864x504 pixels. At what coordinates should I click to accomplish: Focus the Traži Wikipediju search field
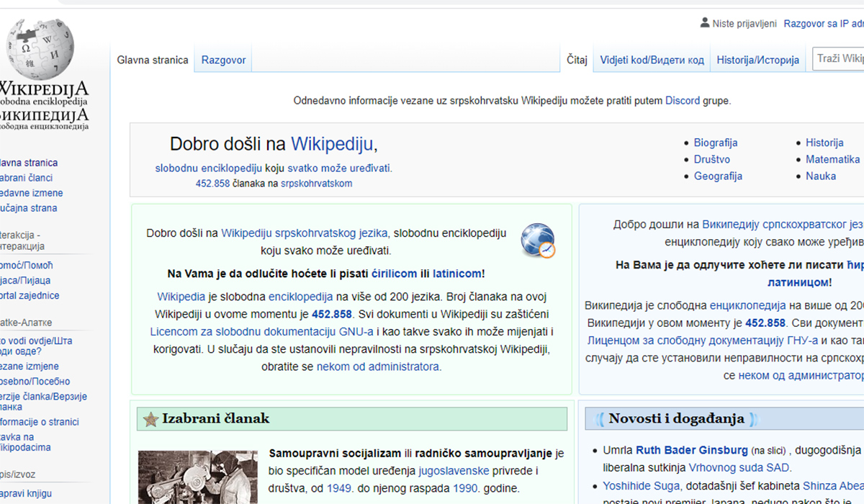pyautogui.click(x=838, y=58)
